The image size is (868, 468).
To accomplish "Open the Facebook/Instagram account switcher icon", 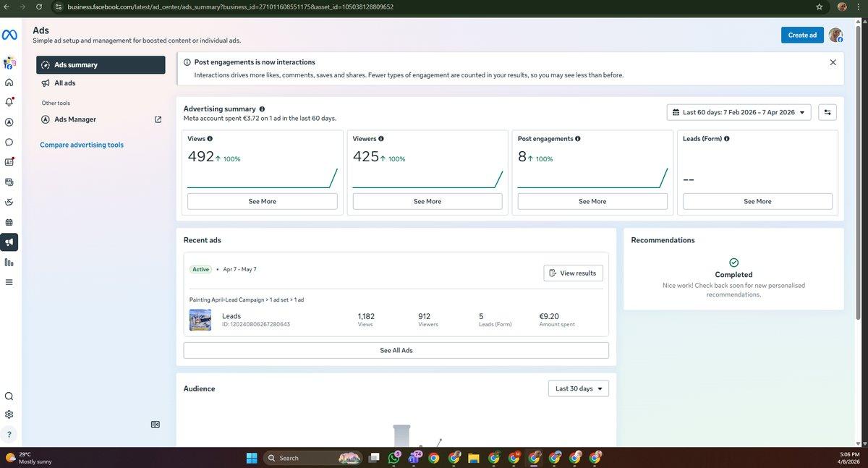I will pyautogui.click(x=9, y=64).
